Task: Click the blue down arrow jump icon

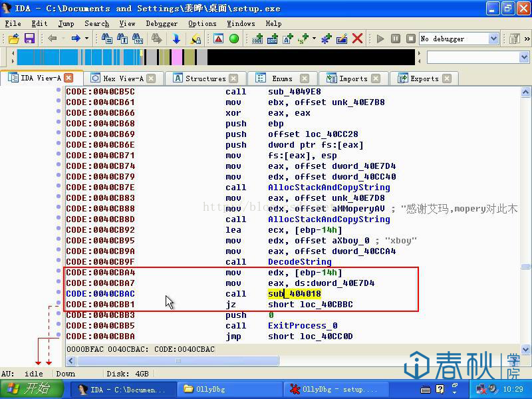Action: click(176, 39)
